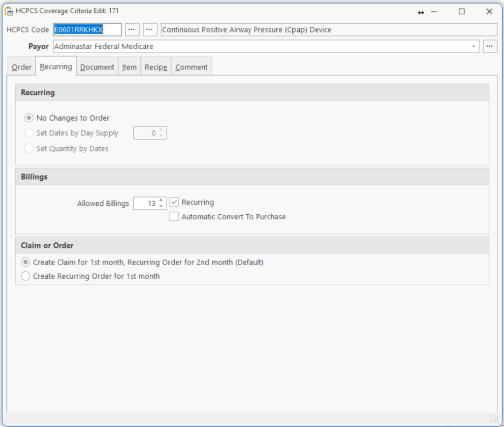Select the Recurring tab
The image size is (504, 427).
point(56,66)
